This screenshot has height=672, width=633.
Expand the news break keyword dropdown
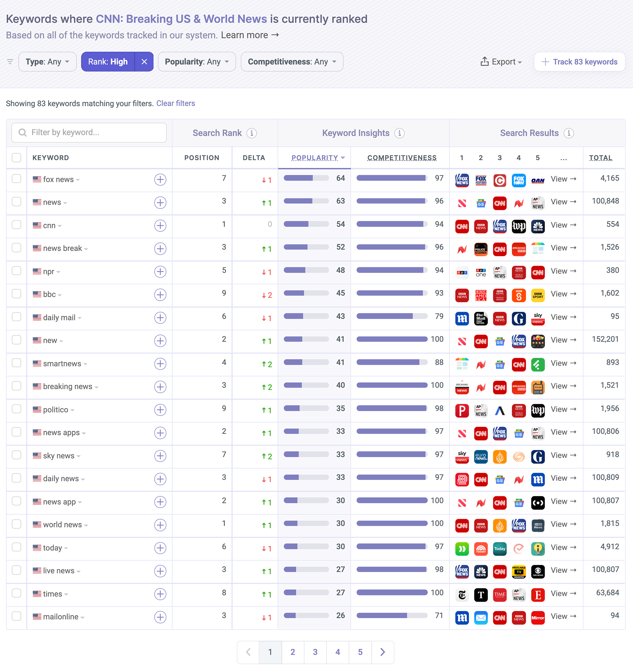pos(86,249)
